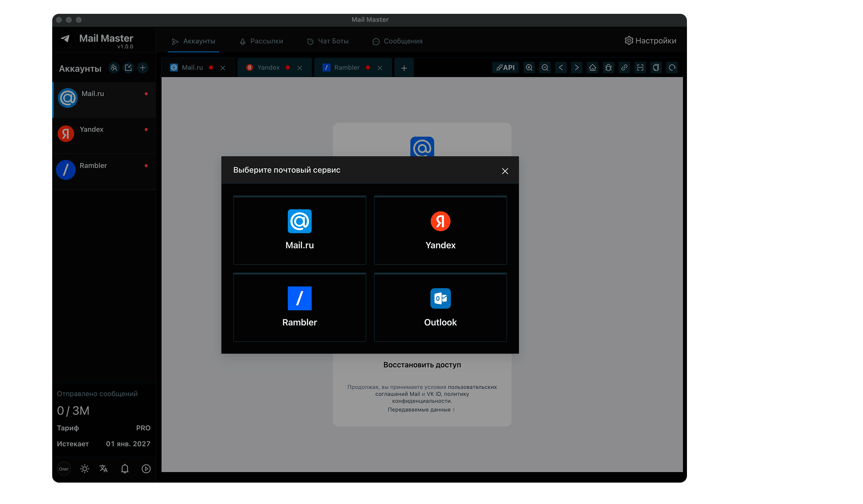Click the zoom in magnifier icon

click(529, 68)
